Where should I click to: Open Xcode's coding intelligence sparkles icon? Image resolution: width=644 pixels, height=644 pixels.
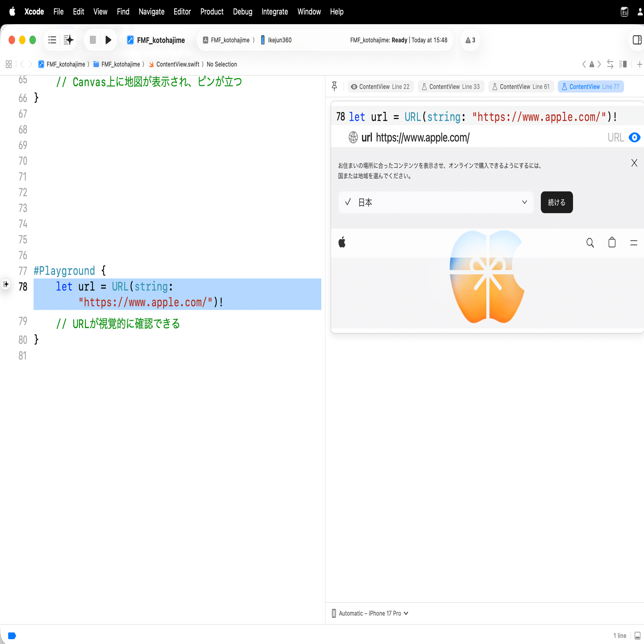(68, 40)
